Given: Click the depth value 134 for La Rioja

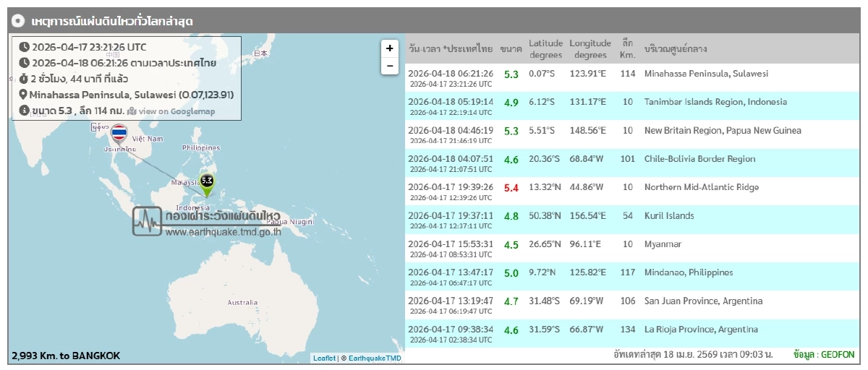Looking at the screenshot, I should [627, 330].
